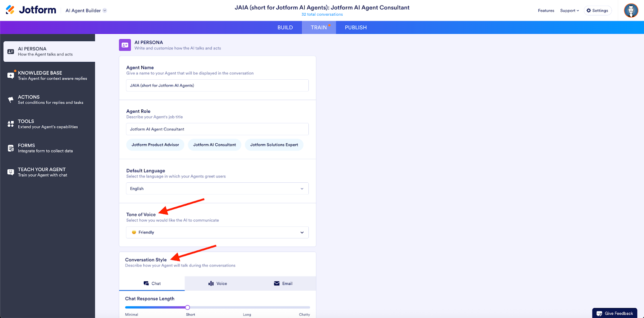Select the Actions flag icon

point(11,99)
